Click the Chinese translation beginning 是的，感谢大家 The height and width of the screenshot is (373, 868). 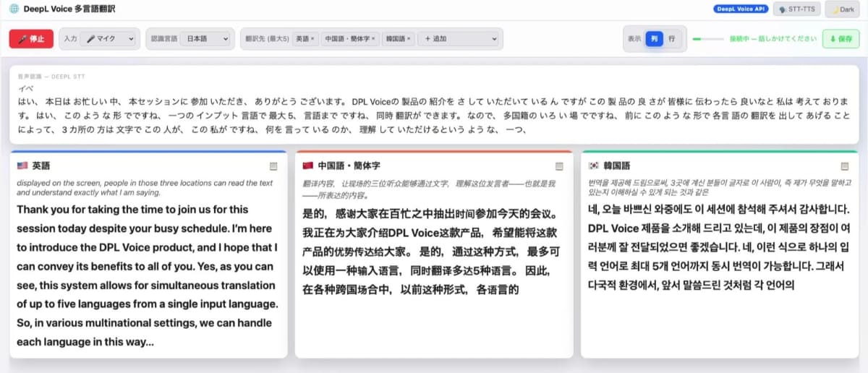tap(430, 252)
